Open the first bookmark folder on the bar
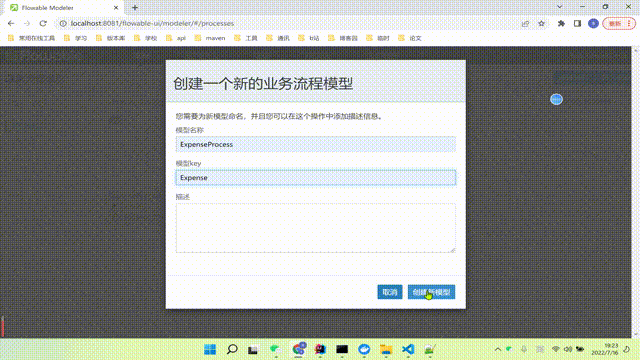 click(31, 38)
